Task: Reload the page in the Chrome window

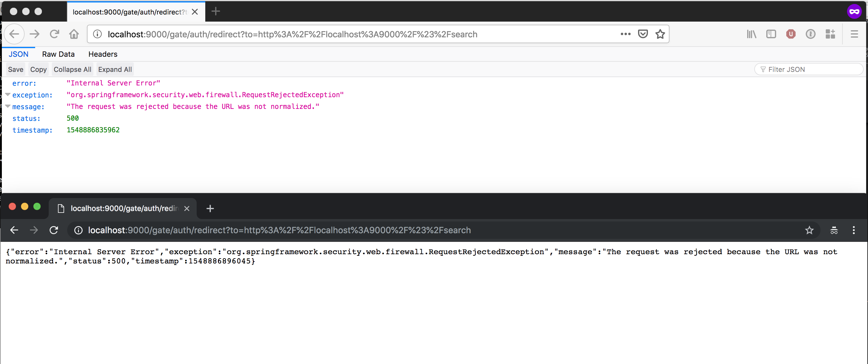Action: click(x=54, y=230)
